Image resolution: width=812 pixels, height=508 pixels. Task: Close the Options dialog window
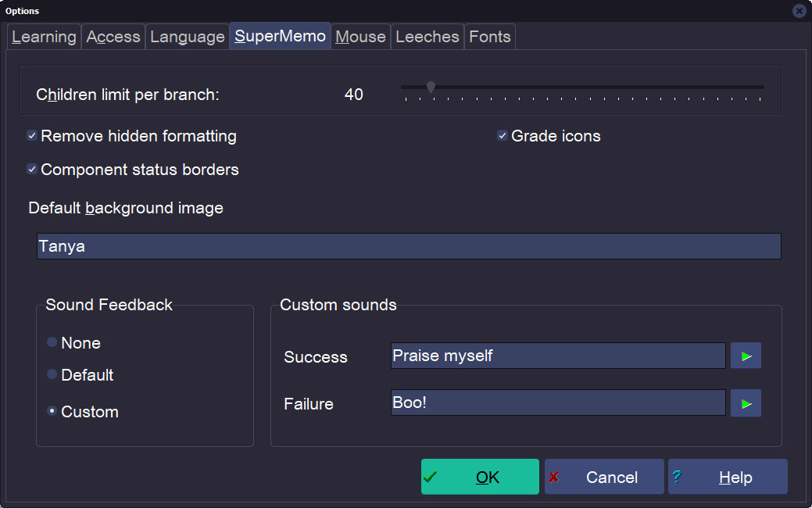coord(799,11)
